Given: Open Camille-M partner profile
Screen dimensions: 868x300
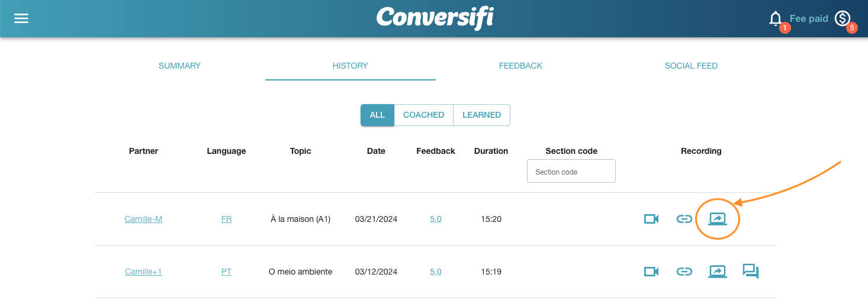Looking at the screenshot, I should (143, 219).
